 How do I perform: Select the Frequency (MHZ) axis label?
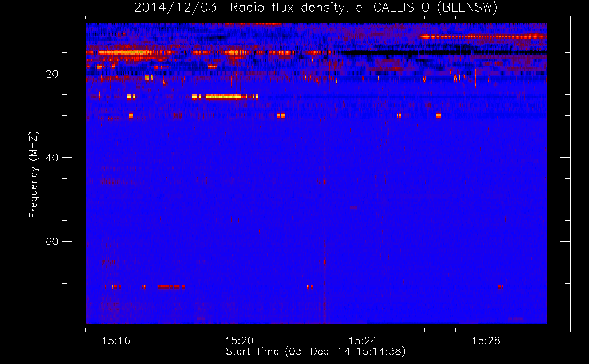click(x=33, y=175)
